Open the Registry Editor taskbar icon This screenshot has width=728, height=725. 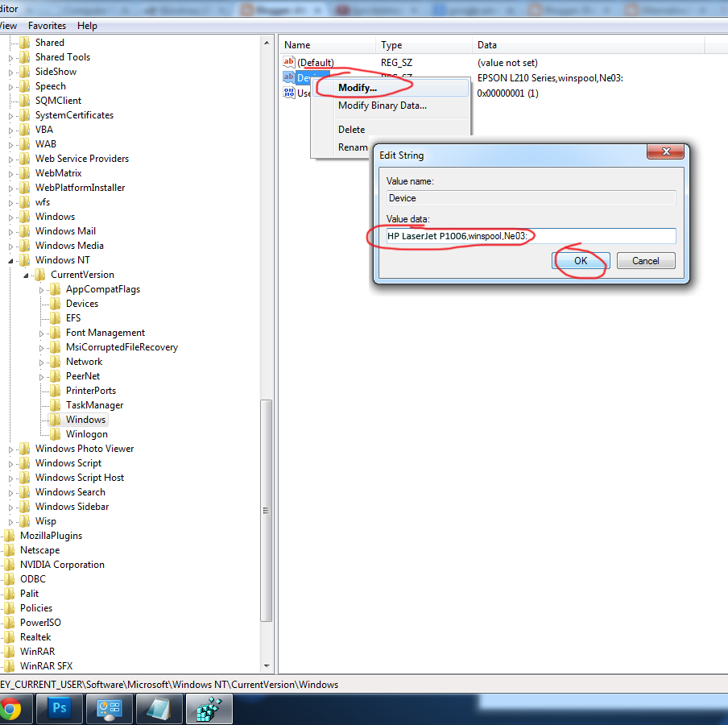pos(209,709)
